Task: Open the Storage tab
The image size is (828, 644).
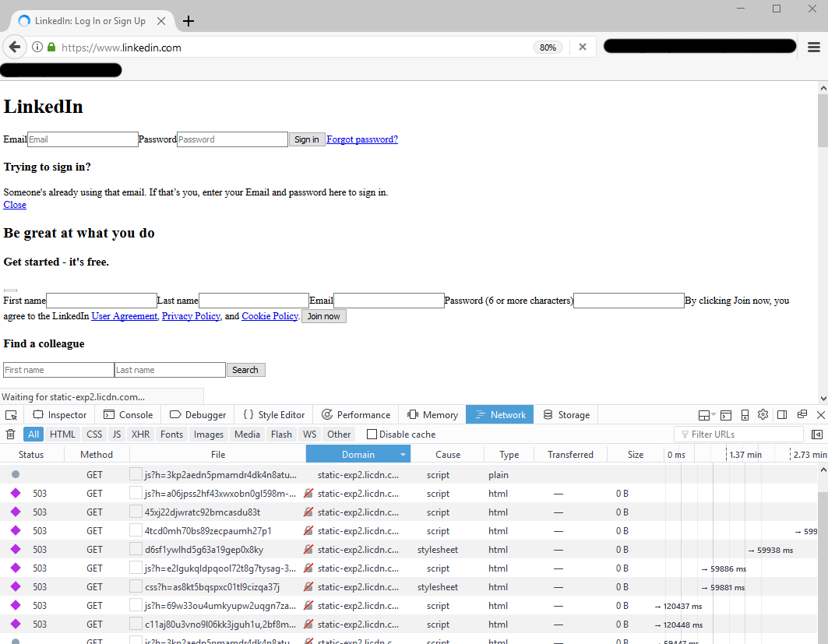Action: (566, 415)
